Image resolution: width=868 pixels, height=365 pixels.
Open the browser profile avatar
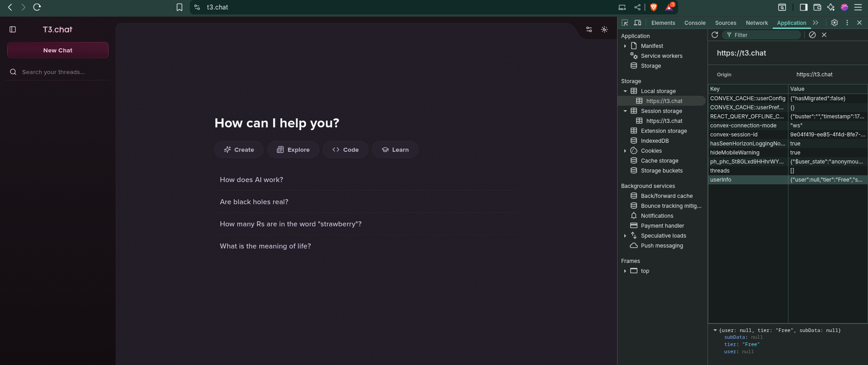[x=844, y=7]
